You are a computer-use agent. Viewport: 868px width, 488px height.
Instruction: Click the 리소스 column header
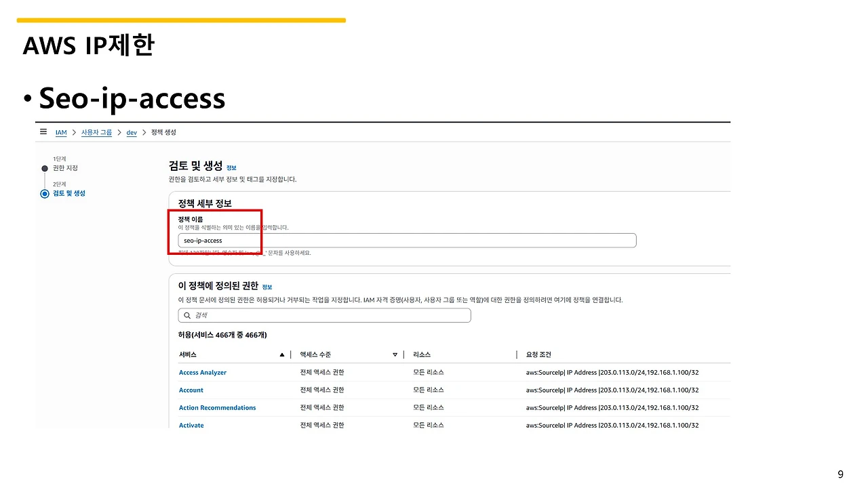coord(422,354)
